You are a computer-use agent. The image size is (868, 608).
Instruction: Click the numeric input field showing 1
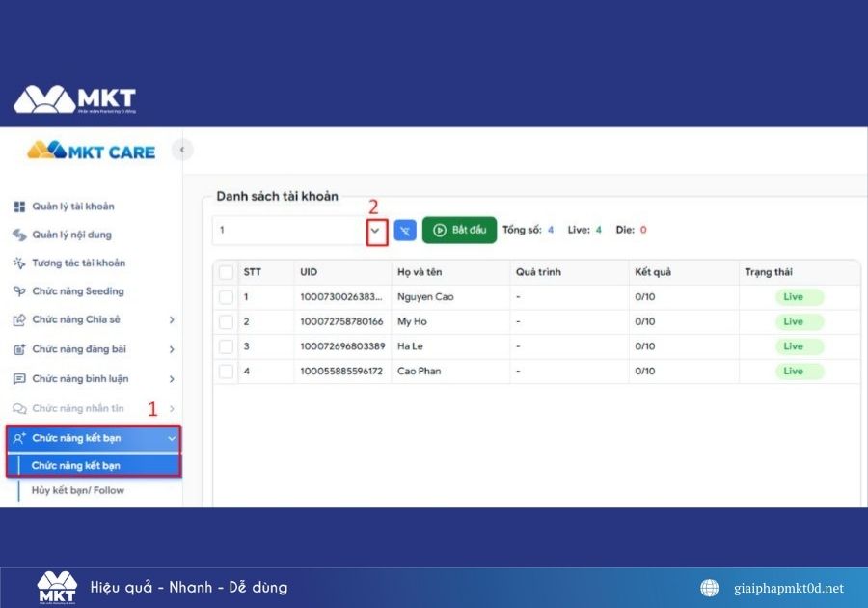point(289,230)
